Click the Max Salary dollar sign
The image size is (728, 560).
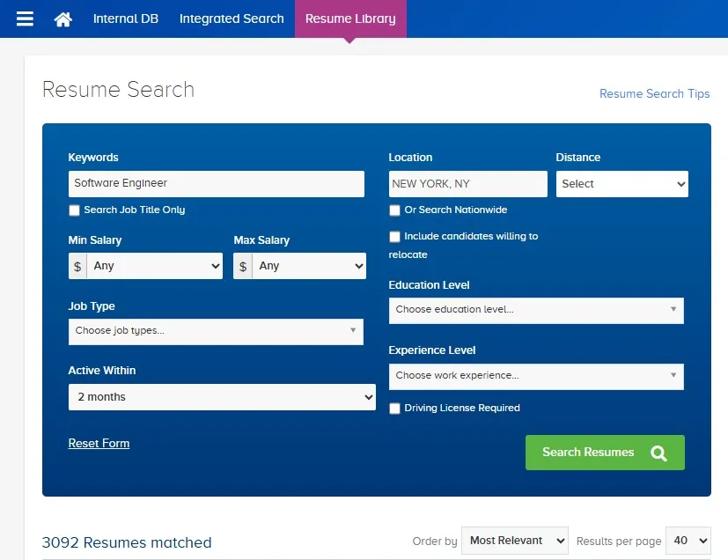(x=243, y=266)
